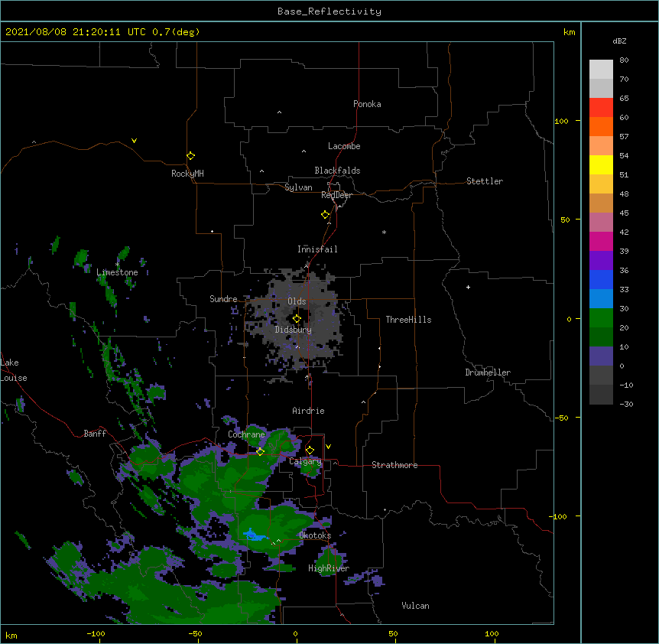Image resolution: width=659 pixels, height=644 pixels.
Task: Click the asterisk marker above Limestone
Action: 117,265
